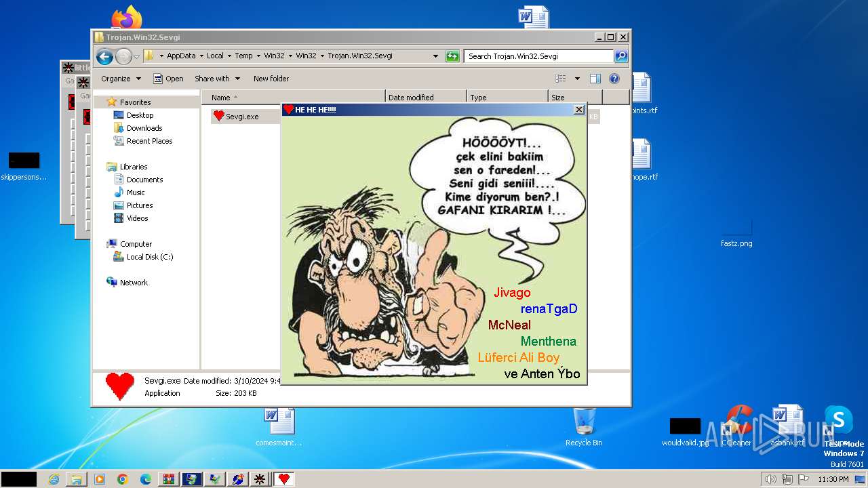This screenshot has width=868, height=488.
Task: Select AppData in the address breadcrumb
Action: [181, 56]
